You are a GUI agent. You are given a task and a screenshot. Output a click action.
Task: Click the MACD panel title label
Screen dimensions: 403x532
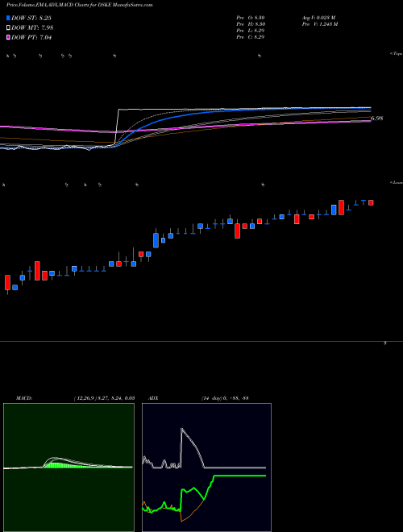pos(24,398)
